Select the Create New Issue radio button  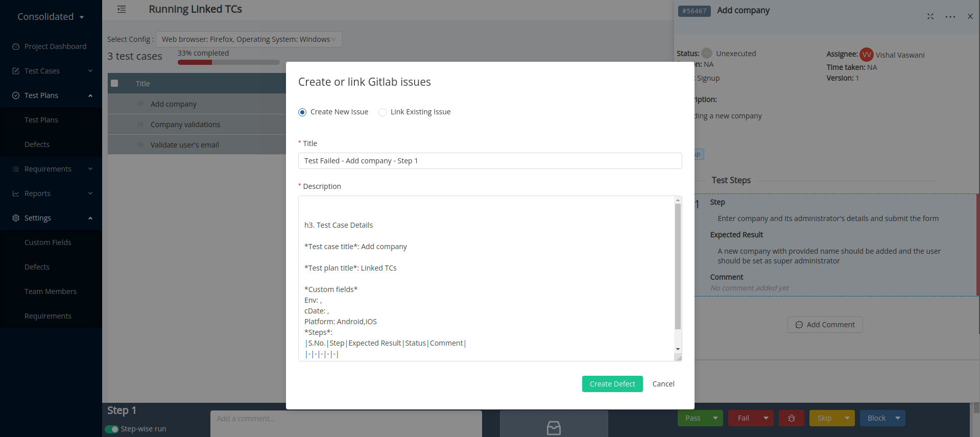click(302, 112)
